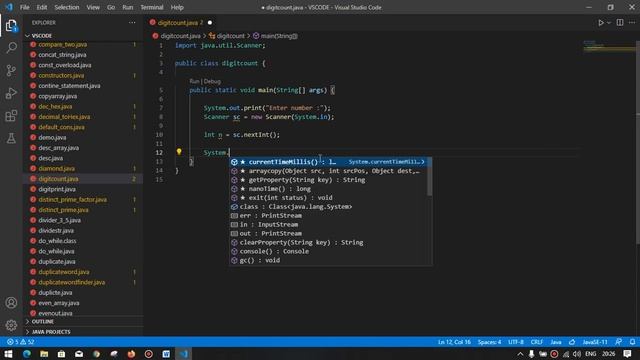Open the View menu
The width and height of the screenshot is (640, 360).
tap(93, 7)
